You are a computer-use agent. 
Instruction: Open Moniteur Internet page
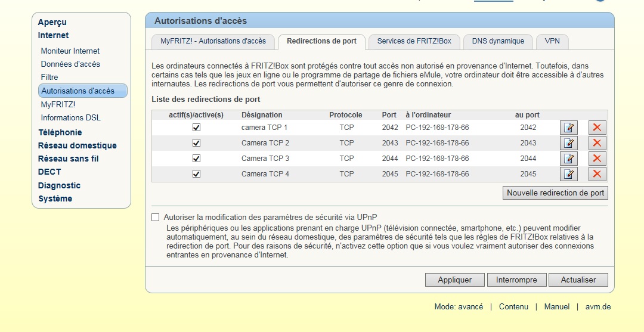[x=70, y=51]
